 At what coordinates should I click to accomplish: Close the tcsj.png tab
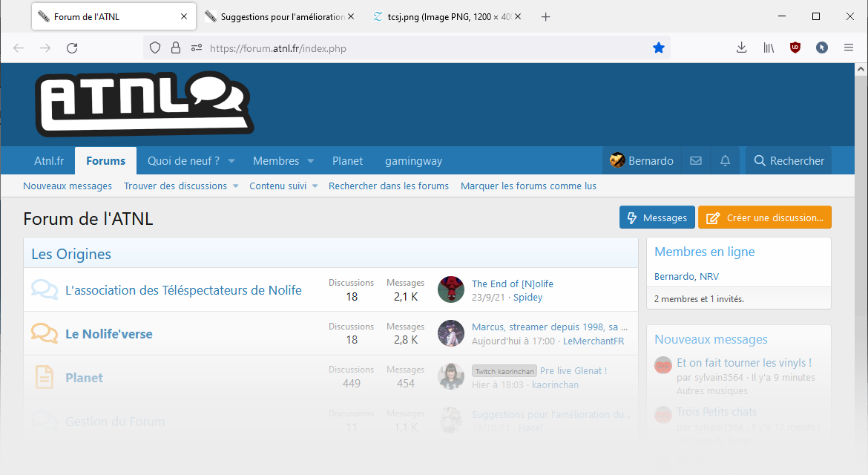(518, 16)
